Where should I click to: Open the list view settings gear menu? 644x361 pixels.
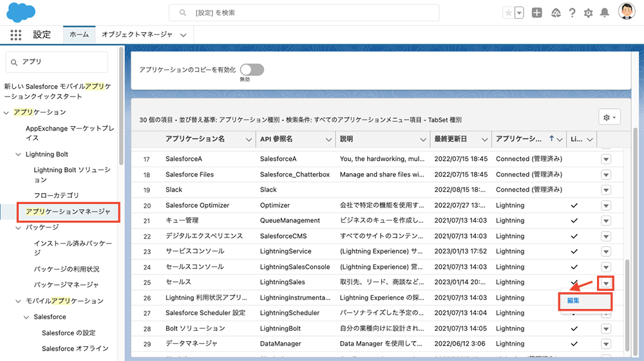tap(609, 117)
